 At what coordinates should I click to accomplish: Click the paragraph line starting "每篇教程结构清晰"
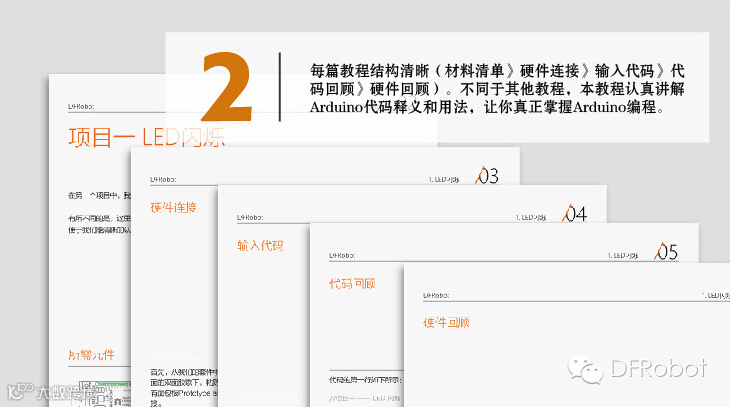point(497,71)
